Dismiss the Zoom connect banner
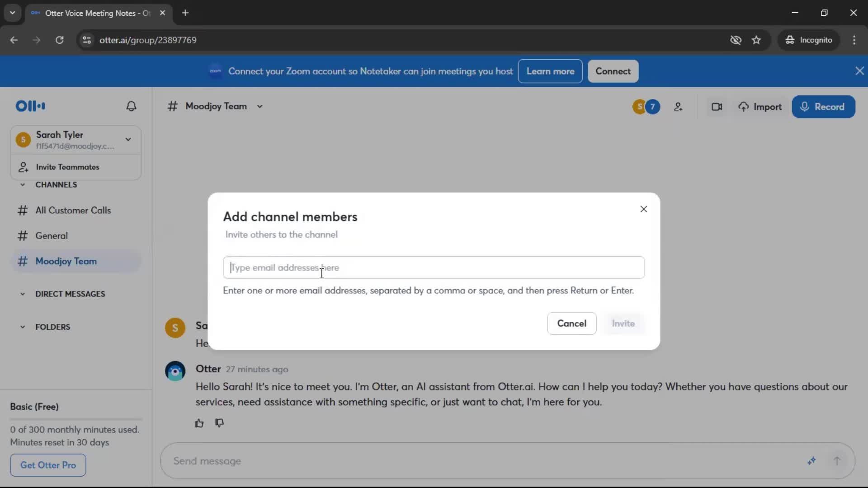Image resolution: width=868 pixels, height=488 pixels. 859,71
